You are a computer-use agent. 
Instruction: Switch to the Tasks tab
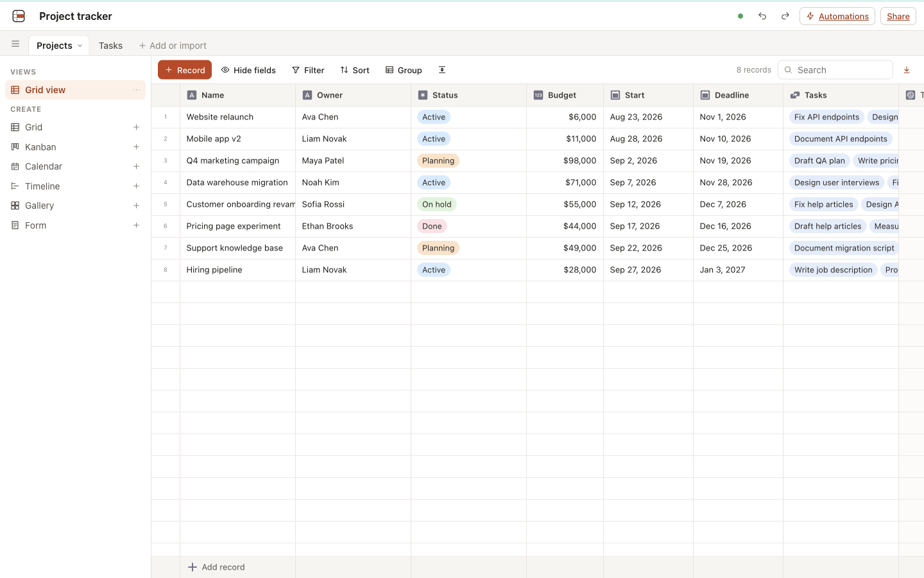(110, 46)
